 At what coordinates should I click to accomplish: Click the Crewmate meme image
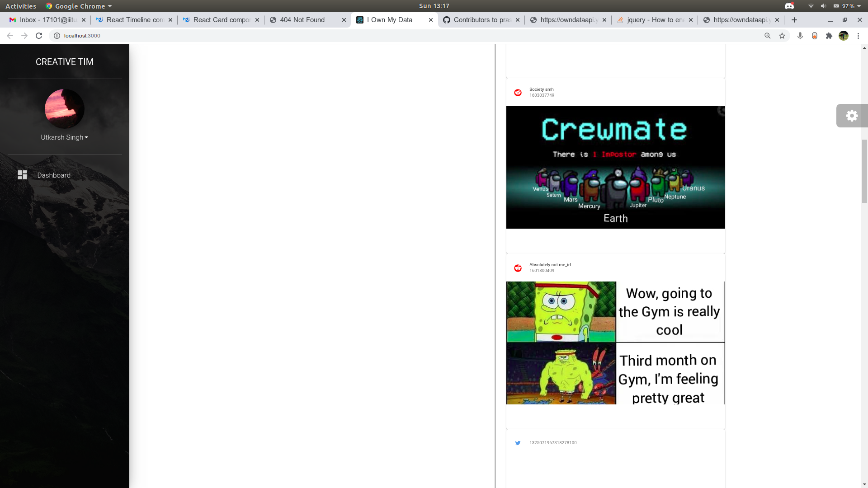pyautogui.click(x=615, y=167)
